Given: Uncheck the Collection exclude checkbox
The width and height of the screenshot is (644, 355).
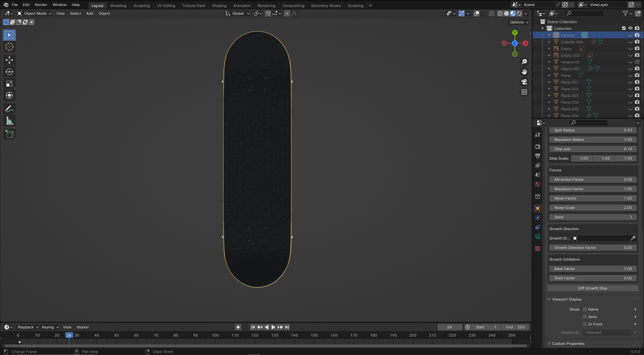Looking at the screenshot, I should [624, 29].
